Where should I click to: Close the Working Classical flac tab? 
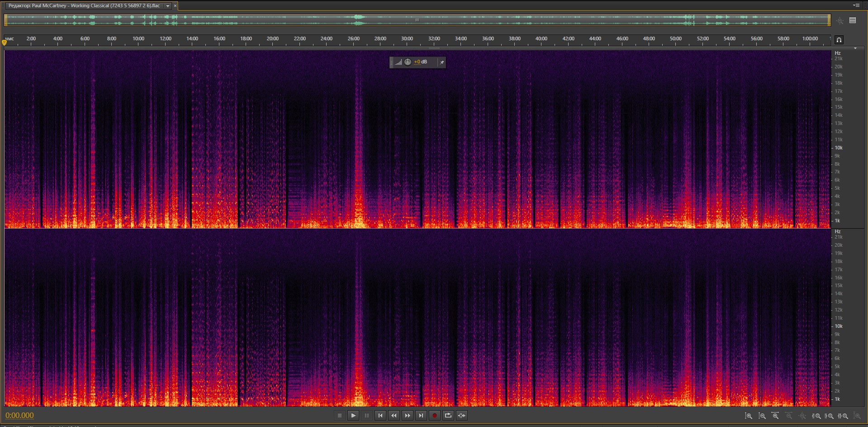pyautogui.click(x=175, y=6)
